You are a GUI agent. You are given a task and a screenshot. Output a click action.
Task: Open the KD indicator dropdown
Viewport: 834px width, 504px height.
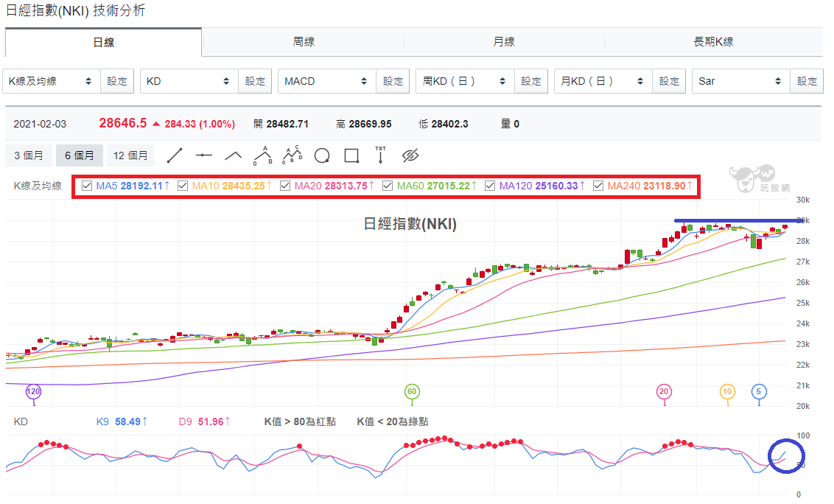pos(189,82)
